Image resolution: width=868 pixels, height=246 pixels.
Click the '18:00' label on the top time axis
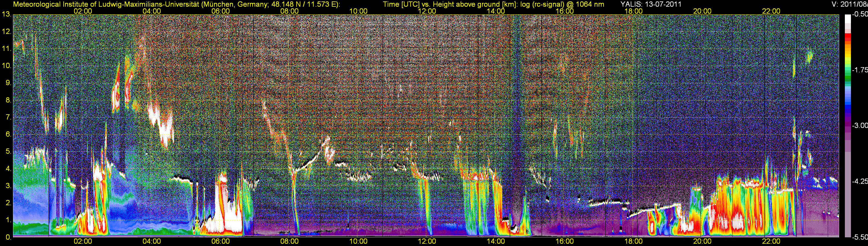[633, 11]
